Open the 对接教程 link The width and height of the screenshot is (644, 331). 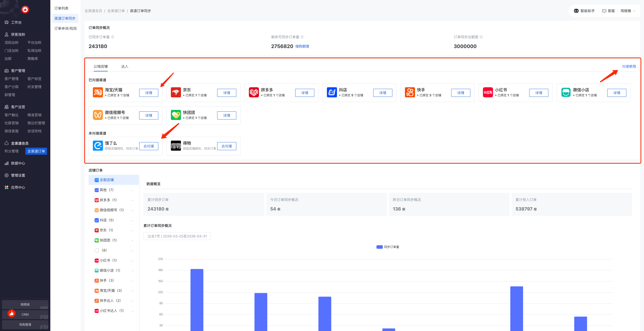click(x=629, y=66)
